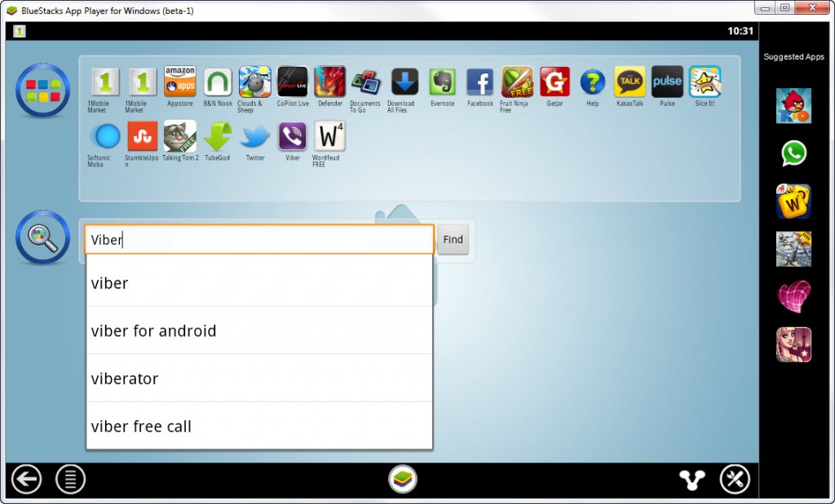Open Clouds & Sheep game
This screenshot has width=835, height=504.
[x=255, y=82]
